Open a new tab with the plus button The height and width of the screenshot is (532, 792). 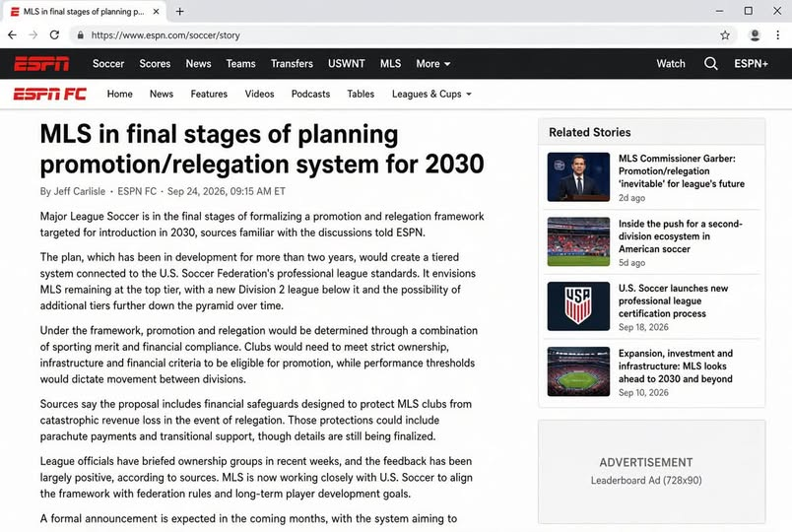coord(180,11)
